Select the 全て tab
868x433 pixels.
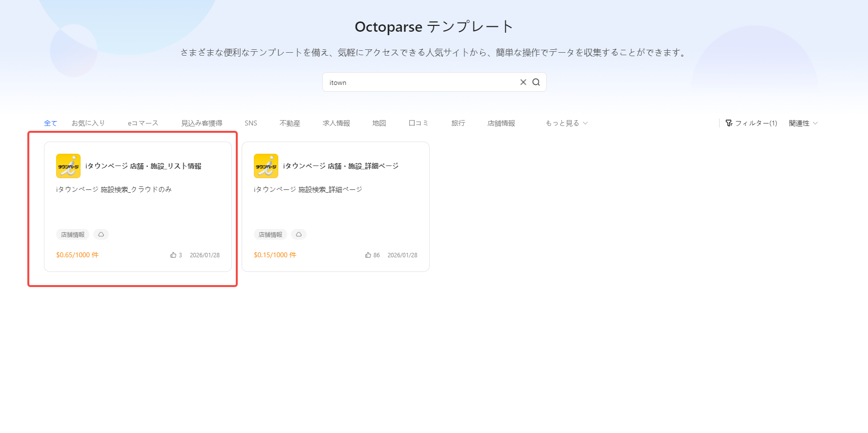(50, 123)
